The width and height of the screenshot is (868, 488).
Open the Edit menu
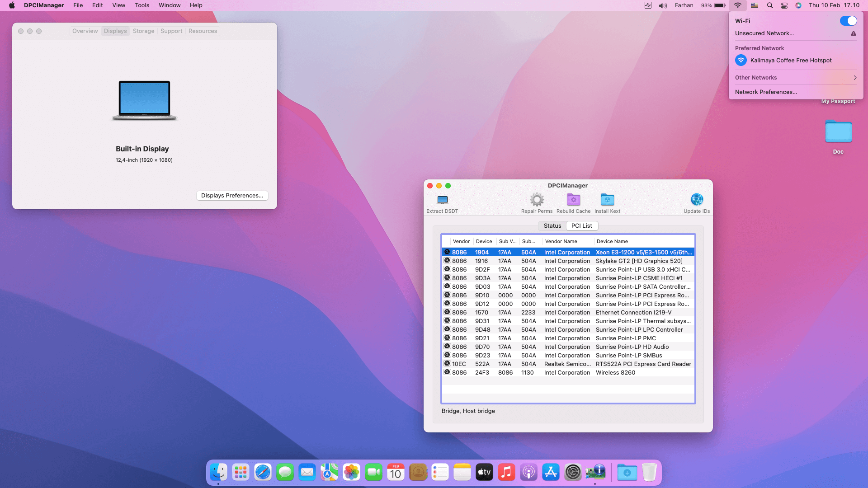pyautogui.click(x=97, y=5)
